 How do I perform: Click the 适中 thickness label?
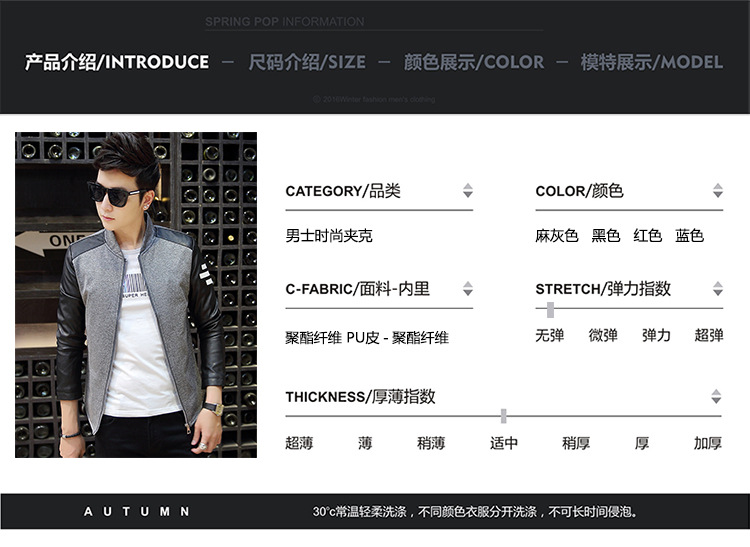point(504,443)
